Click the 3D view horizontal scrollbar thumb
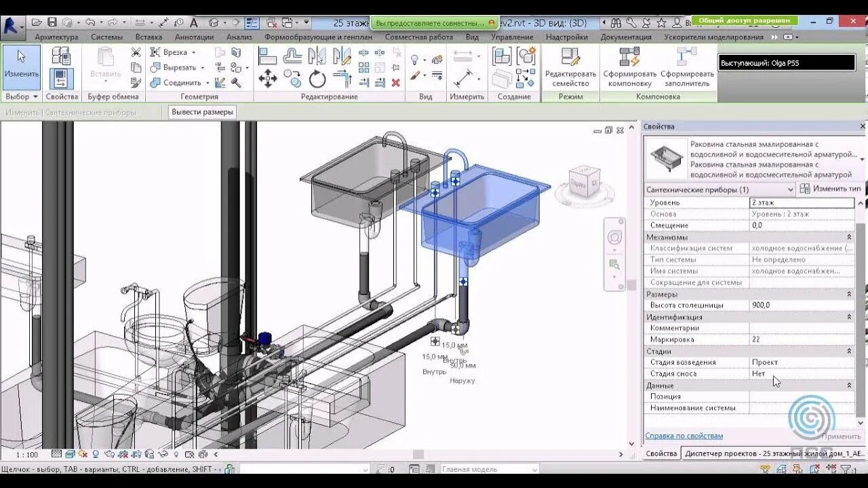Image resolution: width=868 pixels, height=488 pixels. pyautogui.click(x=418, y=454)
